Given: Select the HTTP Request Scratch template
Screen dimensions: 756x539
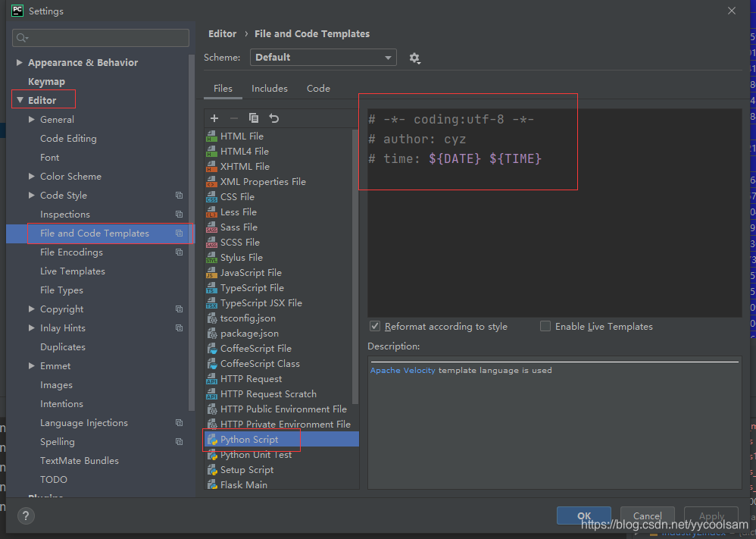Looking at the screenshot, I should (282, 393).
